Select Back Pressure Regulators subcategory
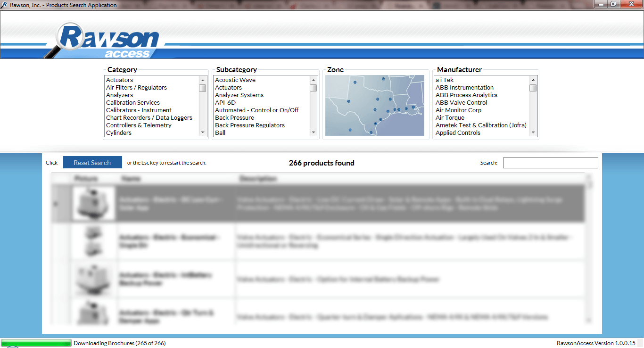Screen dimensions: 644x348 coord(250,125)
